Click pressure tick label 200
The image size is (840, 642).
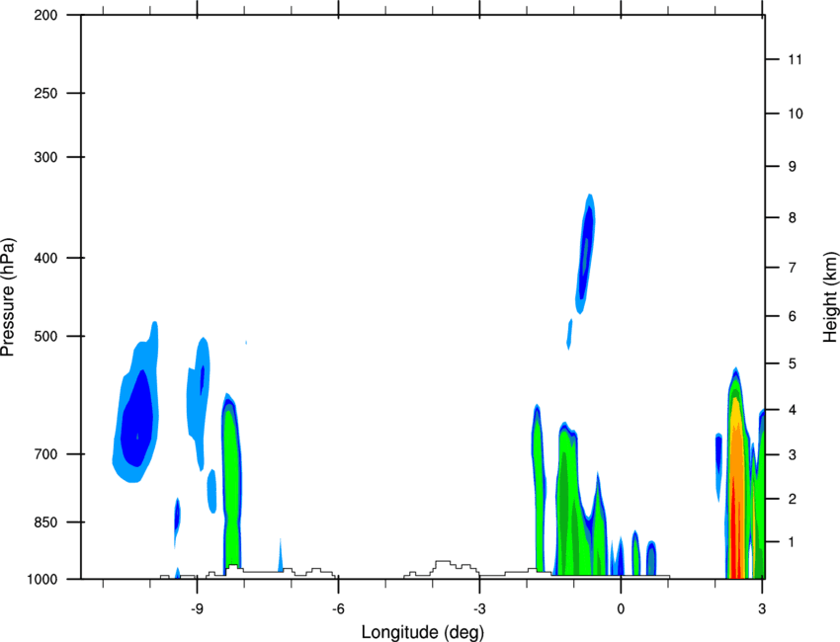45,15
